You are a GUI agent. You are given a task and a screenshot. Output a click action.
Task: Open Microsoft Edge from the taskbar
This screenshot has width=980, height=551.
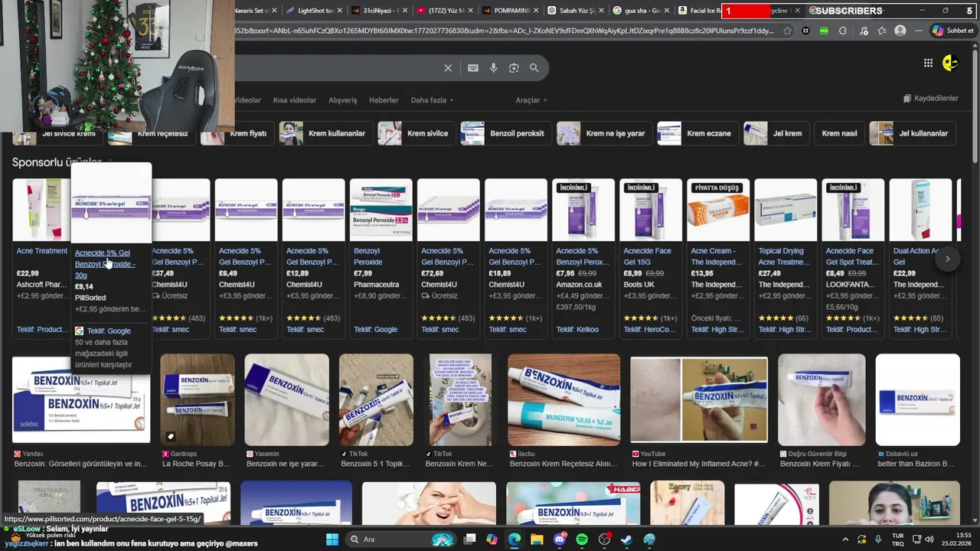514,540
